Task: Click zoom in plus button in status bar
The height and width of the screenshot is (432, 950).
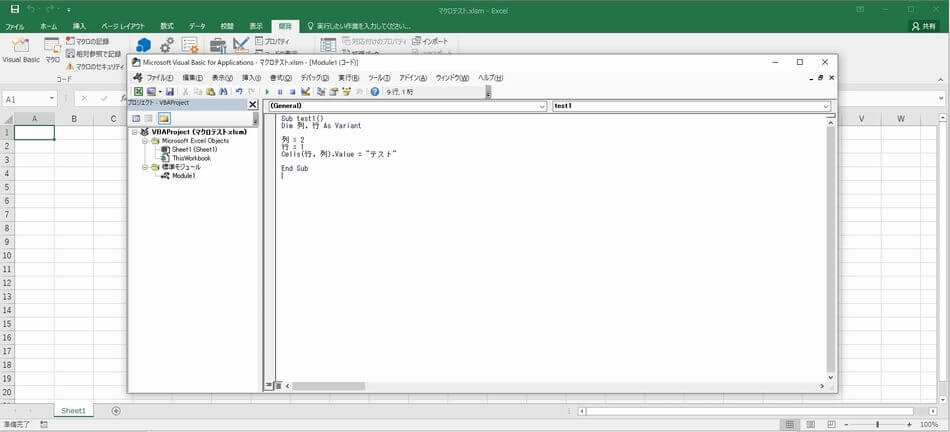Action: click(x=909, y=425)
